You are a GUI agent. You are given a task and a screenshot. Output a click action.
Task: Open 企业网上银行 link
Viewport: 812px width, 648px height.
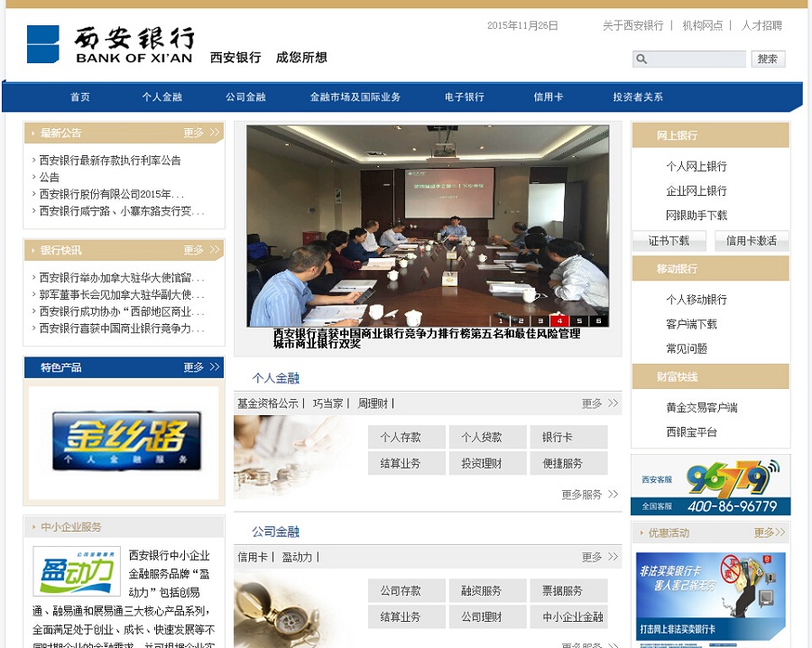697,190
